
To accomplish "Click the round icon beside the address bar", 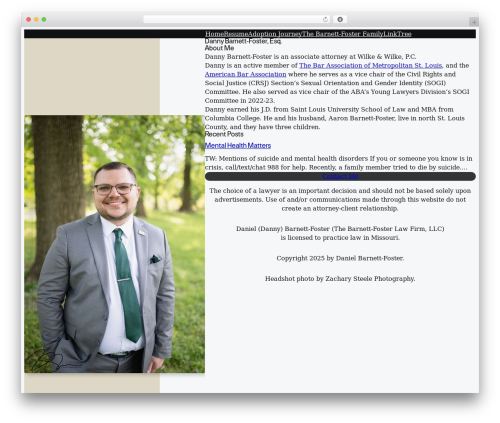I will [340, 19].
